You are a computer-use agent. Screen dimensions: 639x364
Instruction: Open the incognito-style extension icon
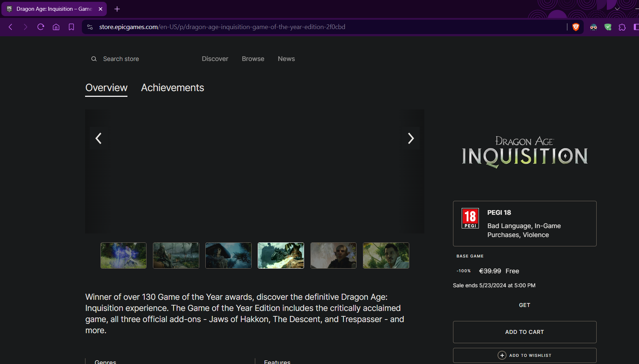click(x=593, y=27)
